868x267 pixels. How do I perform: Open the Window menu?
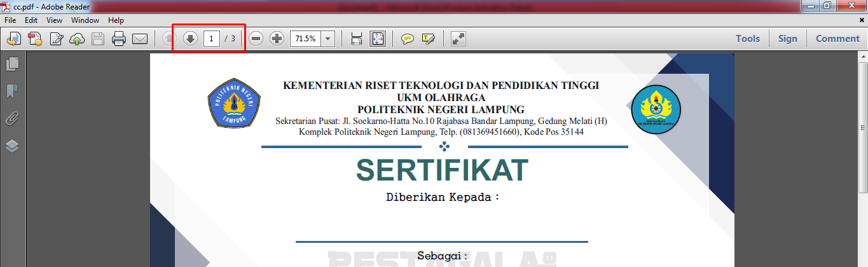pyautogui.click(x=85, y=20)
